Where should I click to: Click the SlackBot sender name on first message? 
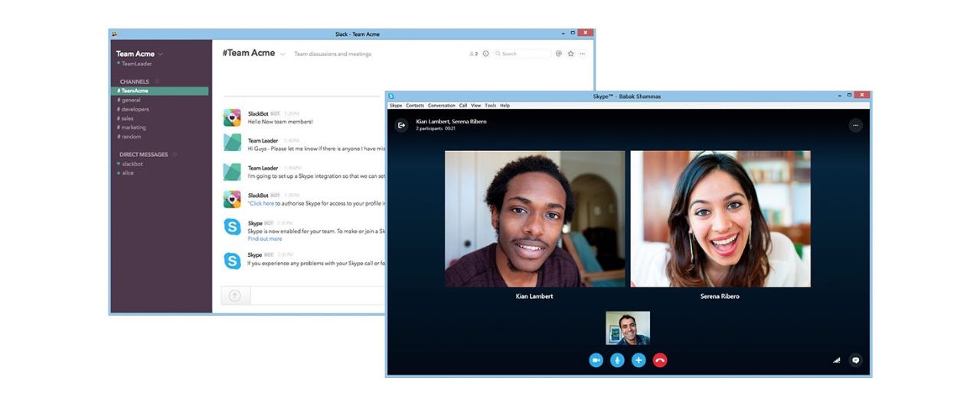(258, 113)
